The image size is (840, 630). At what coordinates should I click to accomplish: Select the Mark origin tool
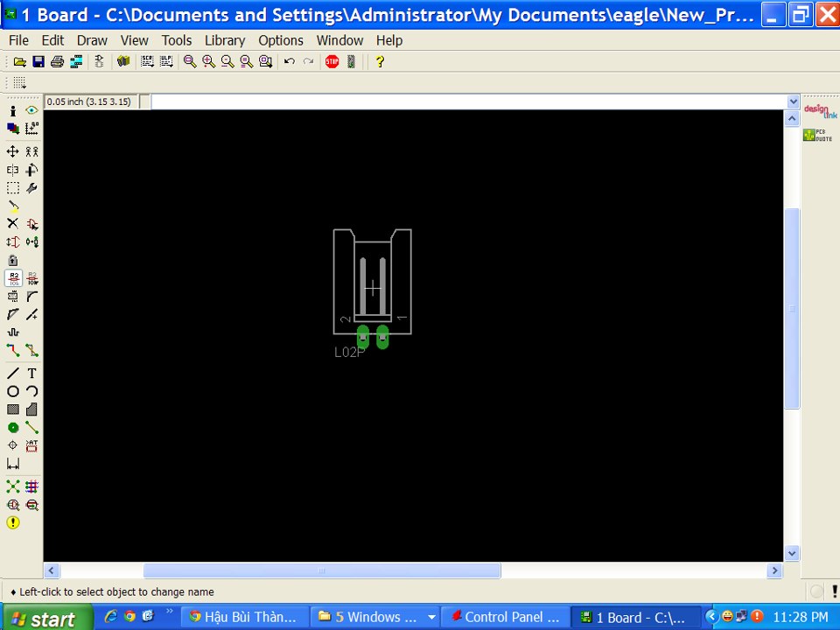[31, 129]
